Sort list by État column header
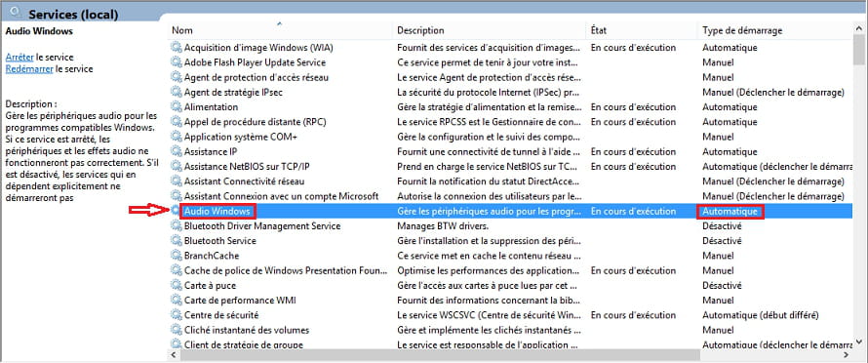Viewport: 868px width, 363px height. coord(642,30)
